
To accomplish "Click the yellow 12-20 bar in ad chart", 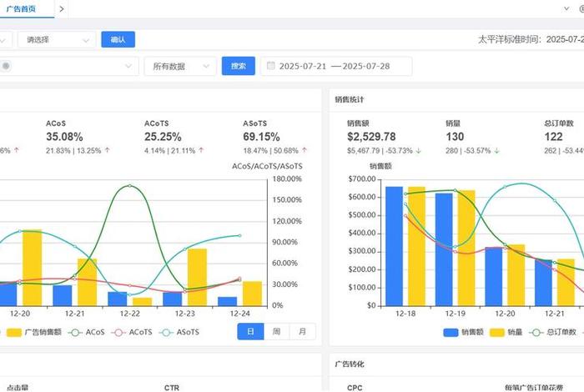I will pyautogui.click(x=32, y=268).
